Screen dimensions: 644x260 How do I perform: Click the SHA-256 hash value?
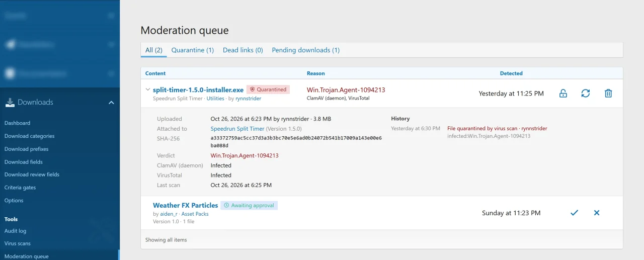pyautogui.click(x=296, y=142)
